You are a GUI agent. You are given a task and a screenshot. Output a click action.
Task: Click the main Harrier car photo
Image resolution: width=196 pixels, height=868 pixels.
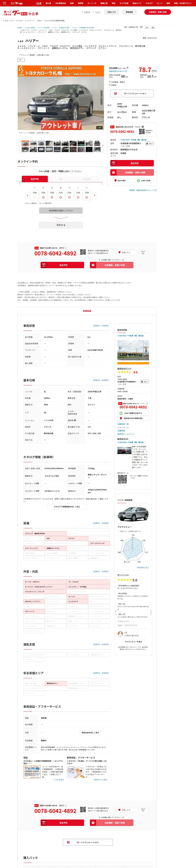61,98
